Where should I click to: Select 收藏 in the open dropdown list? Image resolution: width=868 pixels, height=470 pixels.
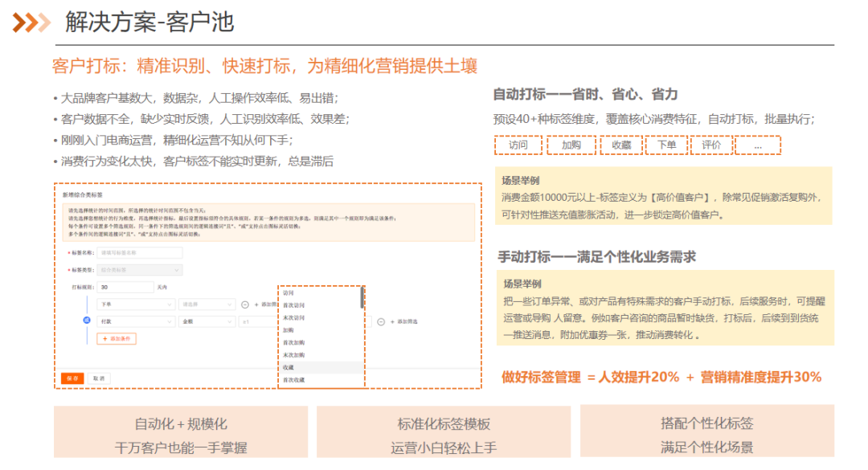289,367
